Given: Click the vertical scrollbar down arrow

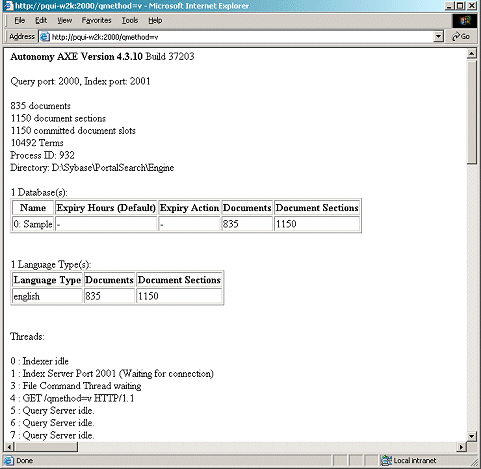Looking at the screenshot, I should pyautogui.click(x=472, y=436).
